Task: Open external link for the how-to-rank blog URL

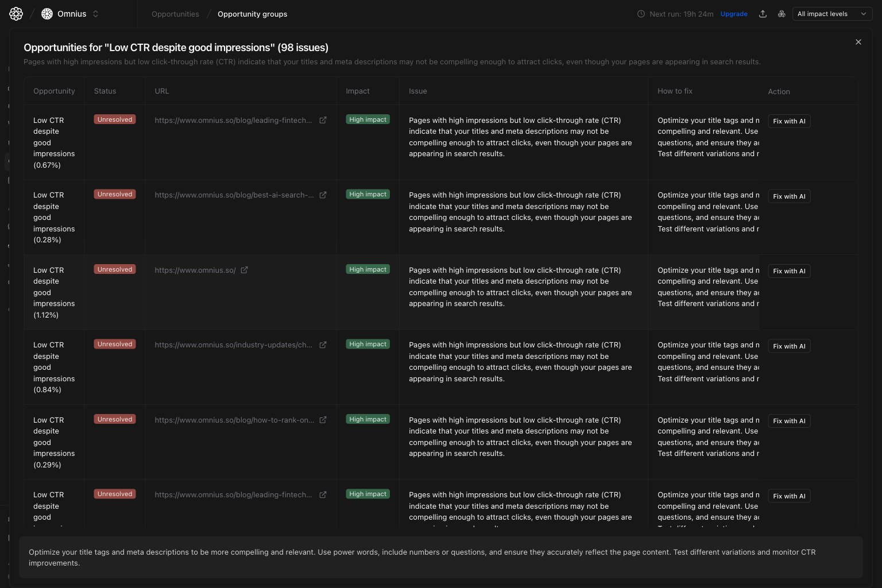Action: (323, 420)
